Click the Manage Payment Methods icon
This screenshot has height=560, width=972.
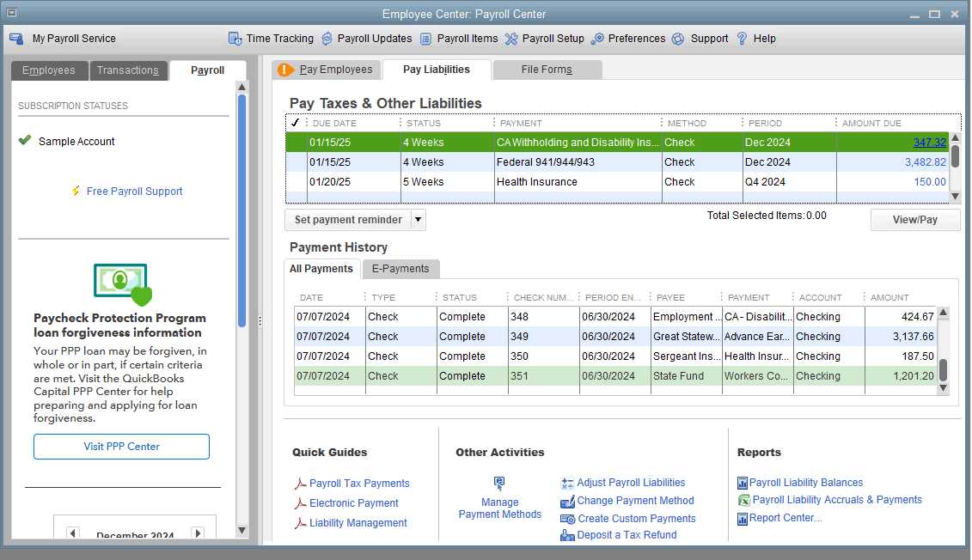click(x=499, y=484)
